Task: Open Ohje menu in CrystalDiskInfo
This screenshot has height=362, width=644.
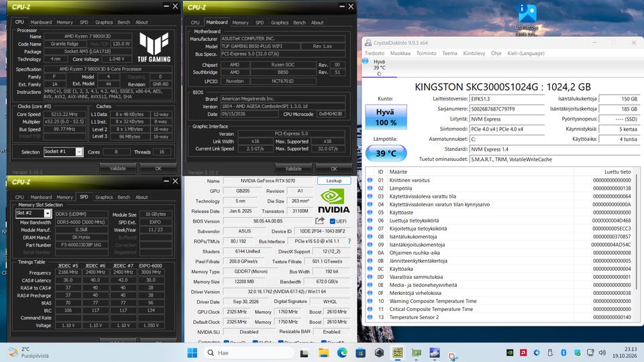Action: (496, 54)
